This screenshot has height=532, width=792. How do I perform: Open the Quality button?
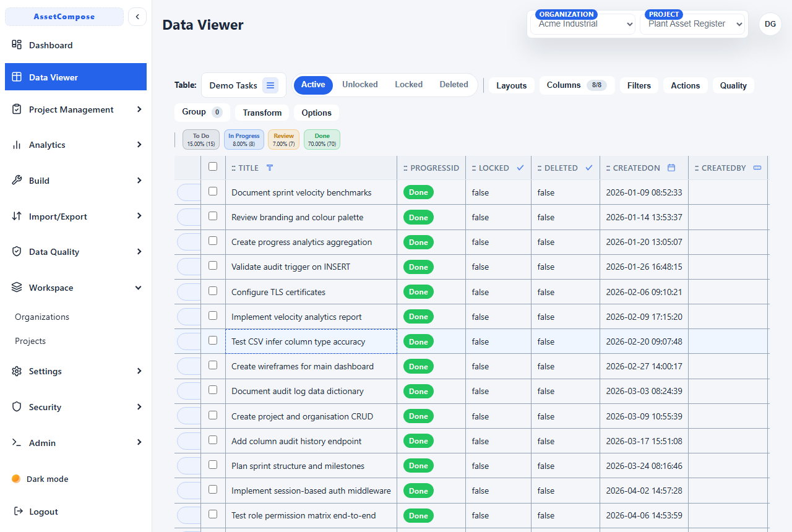click(x=733, y=85)
